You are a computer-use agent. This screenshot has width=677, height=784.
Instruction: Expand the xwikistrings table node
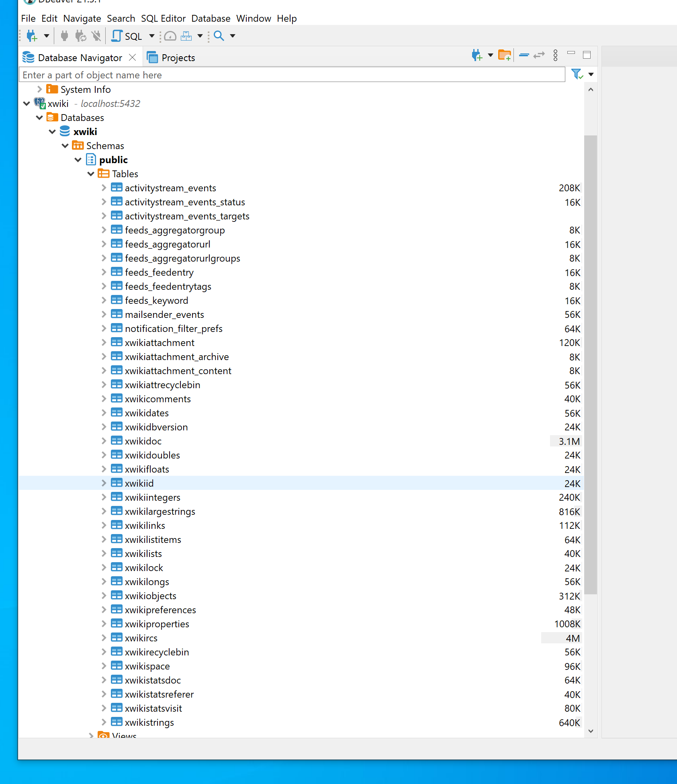[x=104, y=722]
